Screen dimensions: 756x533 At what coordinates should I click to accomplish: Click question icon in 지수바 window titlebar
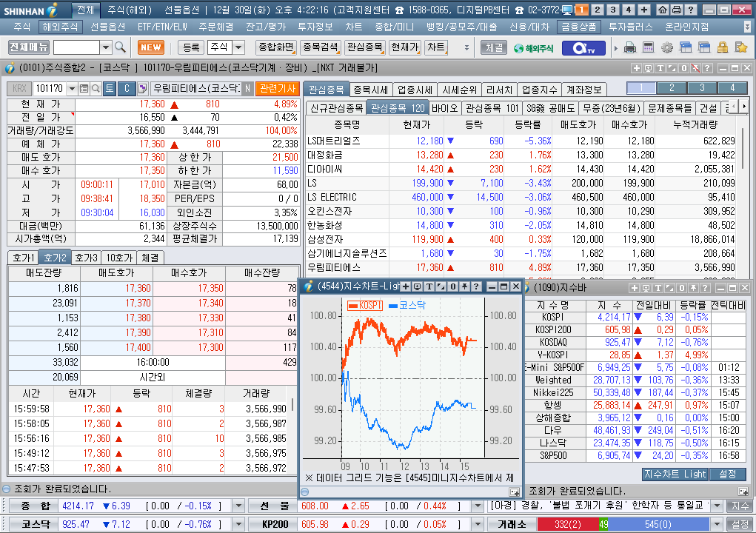(704, 288)
